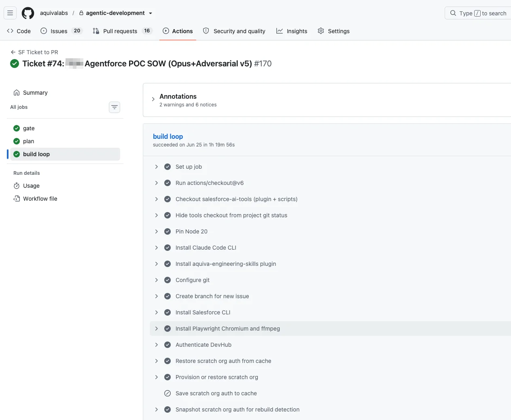
Task: Click the "Save scratch org auth to cache" step
Action: tap(216, 393)
